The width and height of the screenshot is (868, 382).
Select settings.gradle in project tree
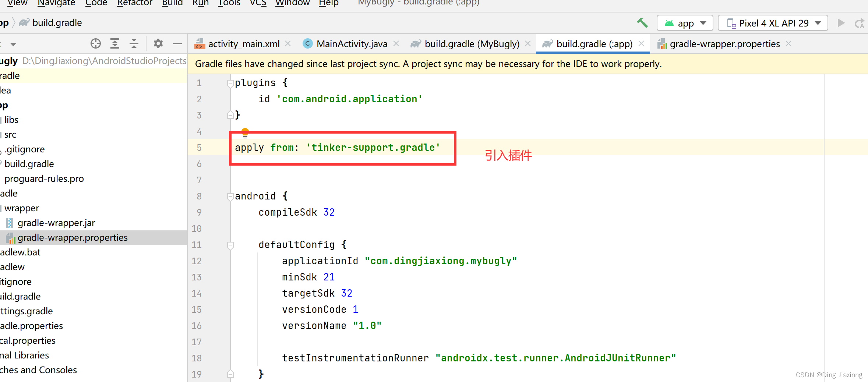coord(27,311)
